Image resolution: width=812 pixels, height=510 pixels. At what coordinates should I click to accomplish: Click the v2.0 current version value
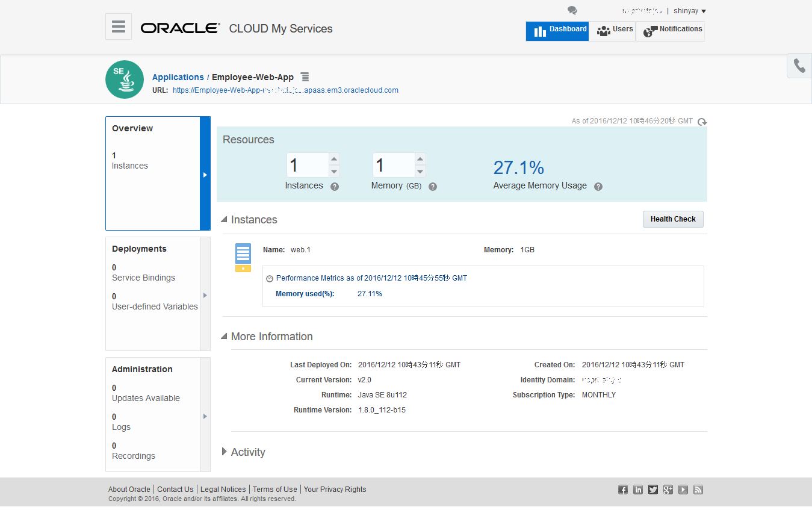tap(365, 380)
